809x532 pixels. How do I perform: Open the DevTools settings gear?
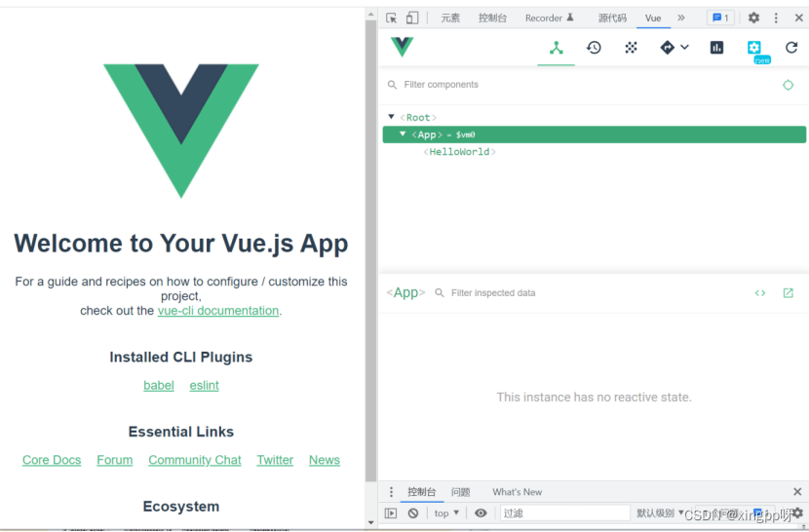pyautogui.click(x=753, y=19)
